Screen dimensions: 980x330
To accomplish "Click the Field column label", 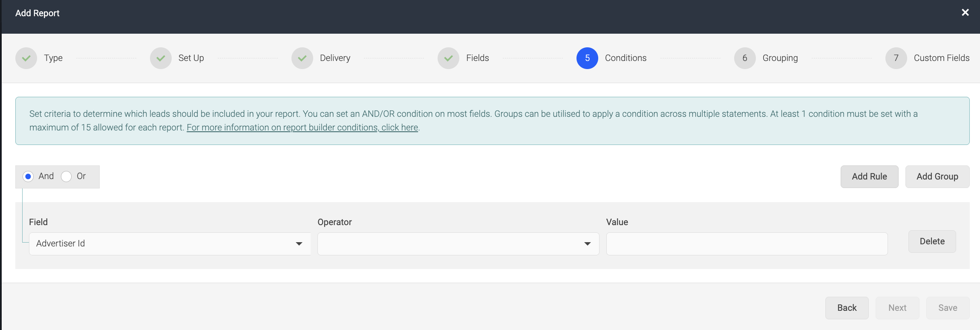I will tap(38, 222).
